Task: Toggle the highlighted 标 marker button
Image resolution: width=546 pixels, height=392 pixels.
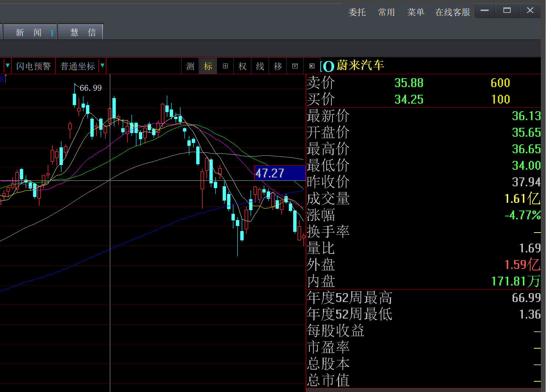Action: (x=208, y=66)
